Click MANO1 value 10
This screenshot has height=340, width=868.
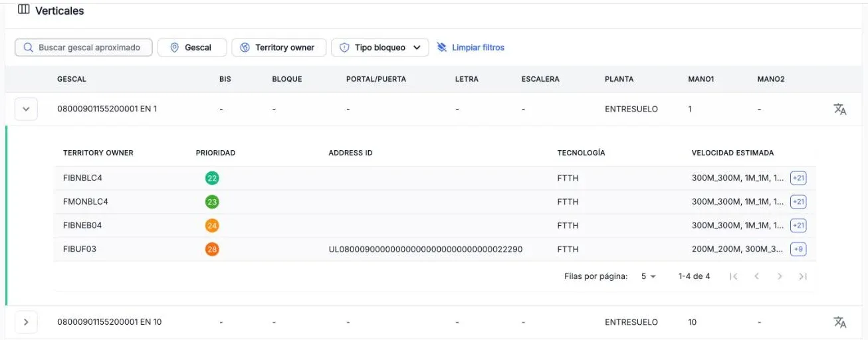693,322
